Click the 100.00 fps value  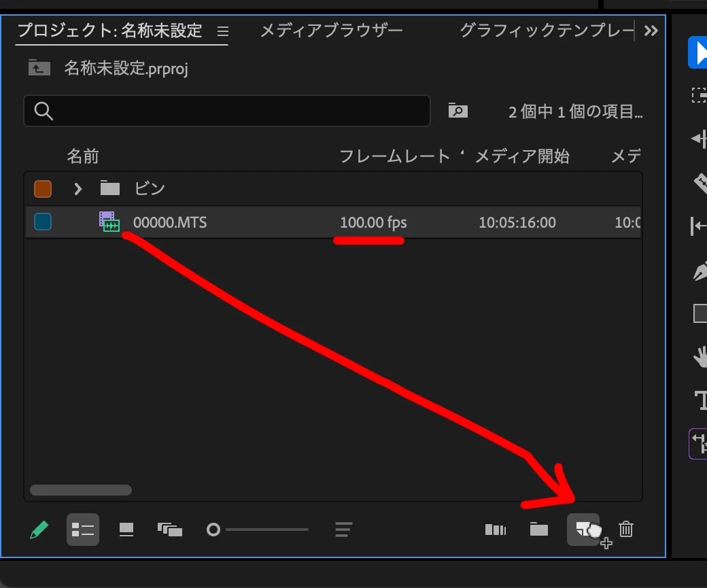click(373, 222)
